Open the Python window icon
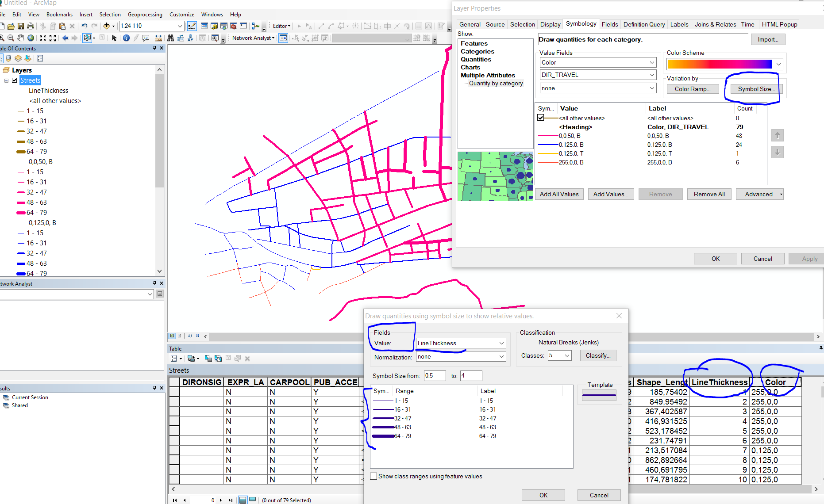This screenshot has width=824, height=504. pyautogui.click(x=243, y=26)
